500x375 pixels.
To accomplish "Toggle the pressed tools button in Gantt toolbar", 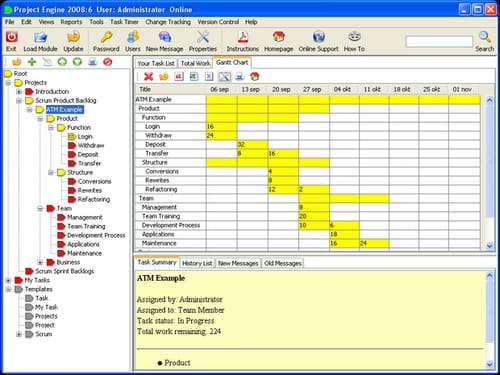I will click(224, 77).
